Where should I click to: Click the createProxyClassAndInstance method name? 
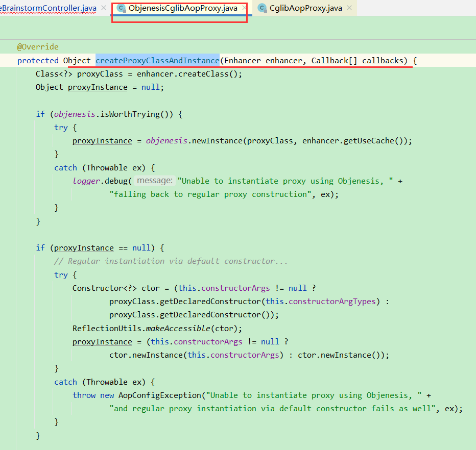coord(157,61)
